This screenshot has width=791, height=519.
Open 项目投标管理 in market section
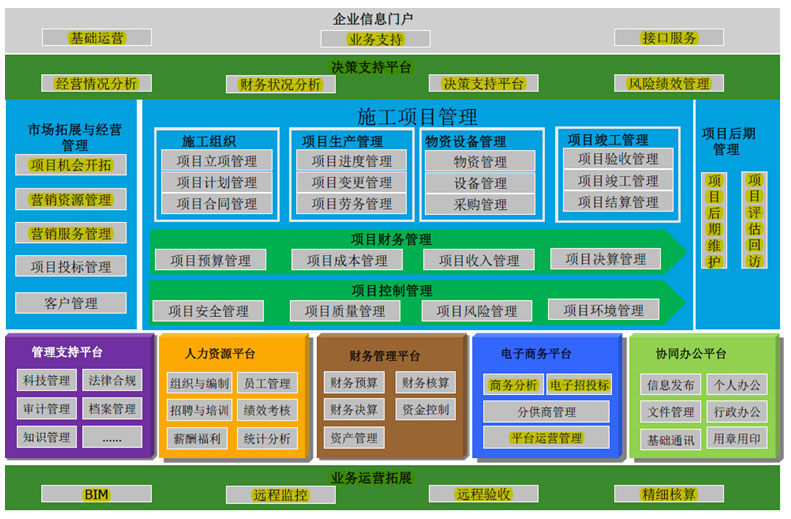click(71, 267)
